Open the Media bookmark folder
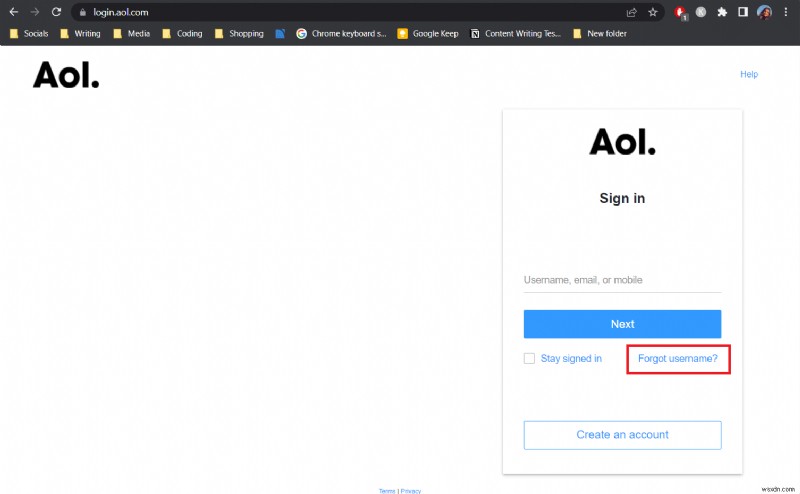The height and width of the screenshot is (494, 800). 132,34
